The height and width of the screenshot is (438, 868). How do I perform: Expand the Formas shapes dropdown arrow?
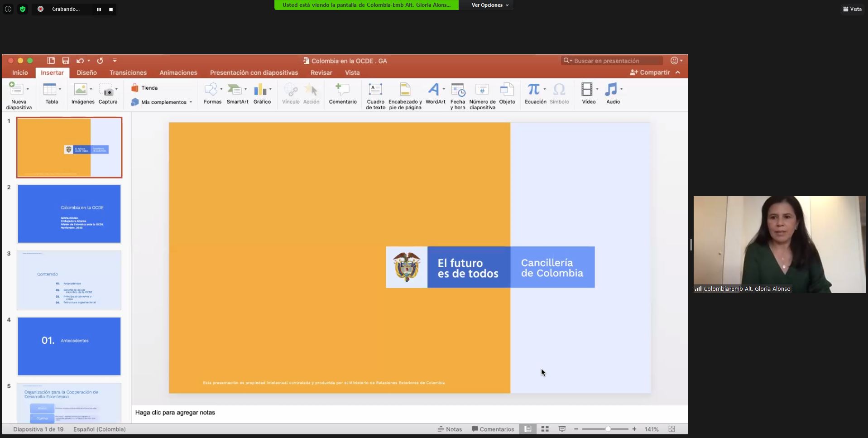coord(221,89)
